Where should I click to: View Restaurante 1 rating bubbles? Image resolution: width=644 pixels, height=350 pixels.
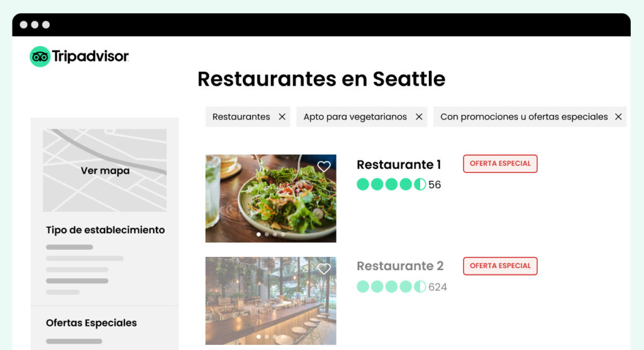tap(391, 184)
